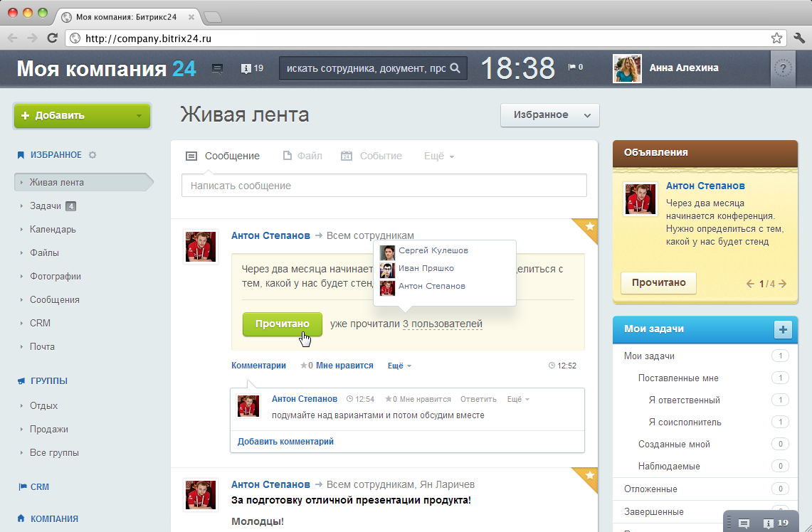
Task: Open Почта in sidebar
Action: pyautogui.click(x=42, y=347)
